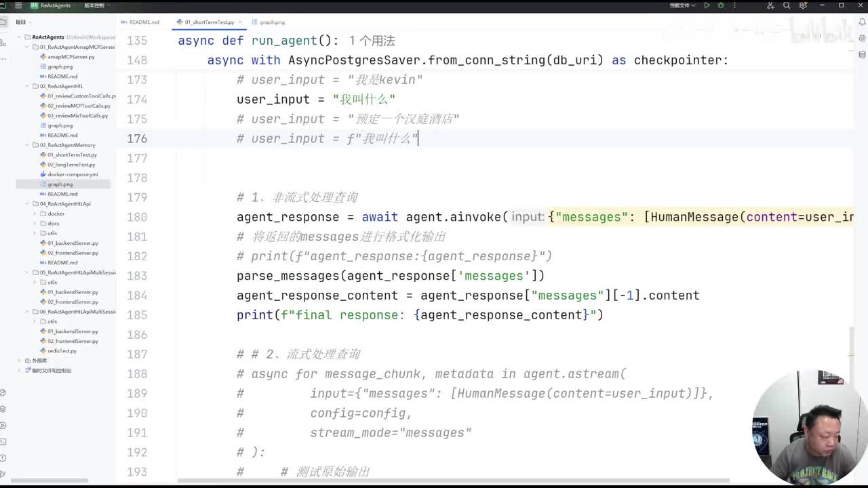This screenshot has height=488, width=868.
Task: Open the Python Packages layers icon
Action: point(3,409)
